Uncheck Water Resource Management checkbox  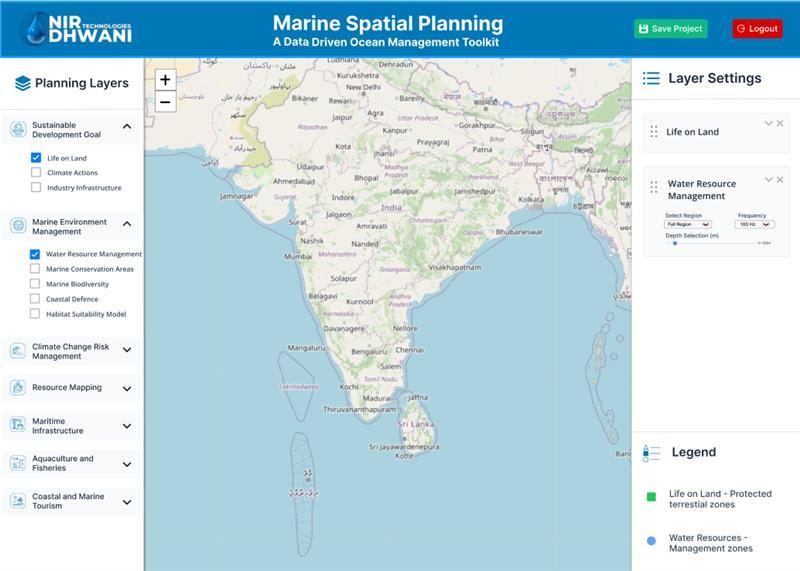click(x=35, y=254)
